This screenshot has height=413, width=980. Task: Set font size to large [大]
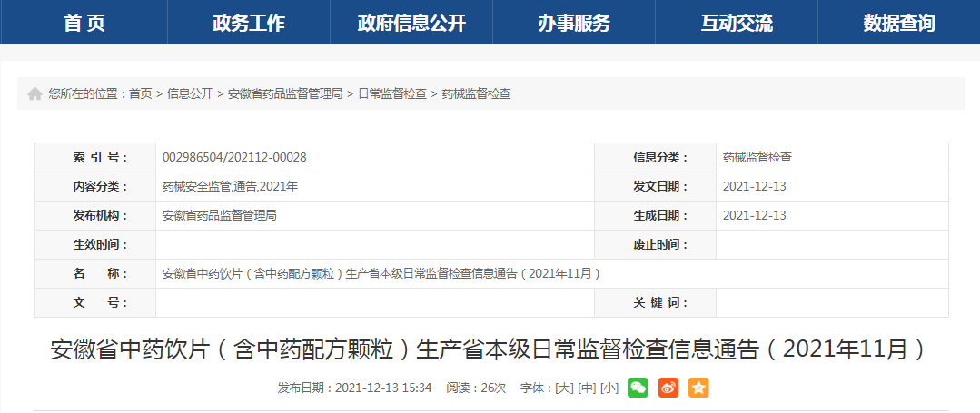pos(564,388)
